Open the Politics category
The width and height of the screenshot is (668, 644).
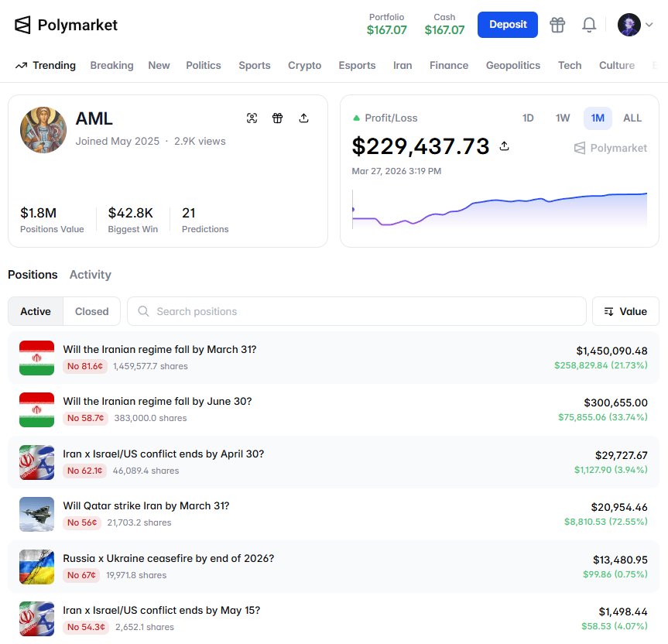point(204,65)
